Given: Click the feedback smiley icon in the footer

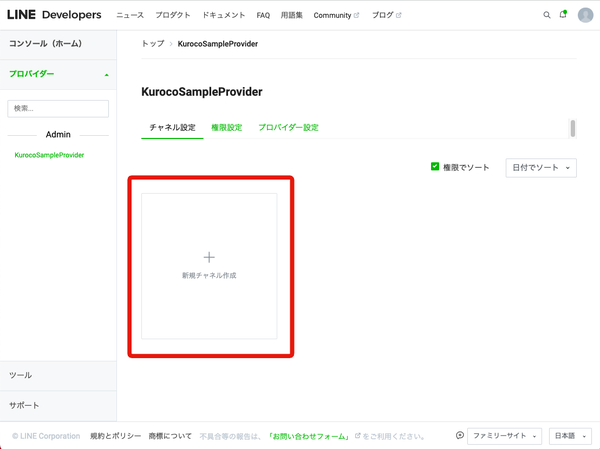Looking at the screenshot, I should coord(460,435).
